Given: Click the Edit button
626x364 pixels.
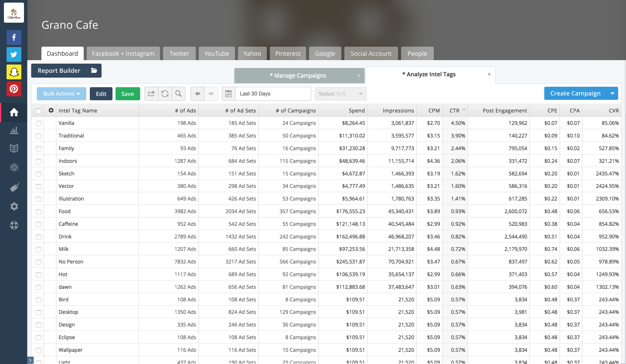Looking at the screenshot, I should coord(101,94).
